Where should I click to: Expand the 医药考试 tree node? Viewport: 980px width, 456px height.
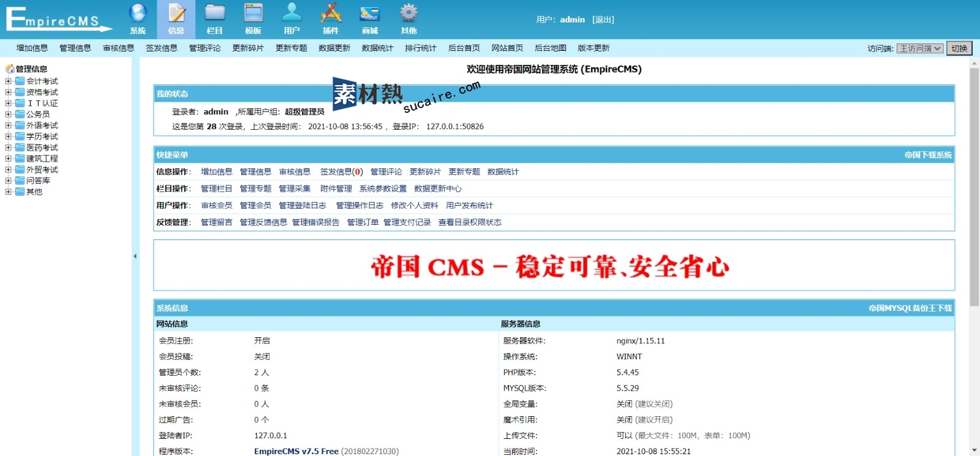[x=9, y=147]
